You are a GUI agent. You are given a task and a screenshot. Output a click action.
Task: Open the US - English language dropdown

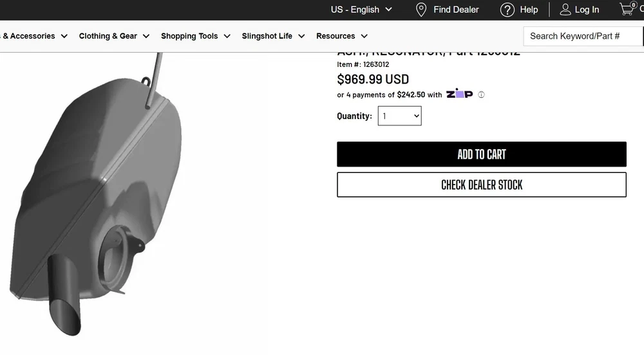point(361,10)
